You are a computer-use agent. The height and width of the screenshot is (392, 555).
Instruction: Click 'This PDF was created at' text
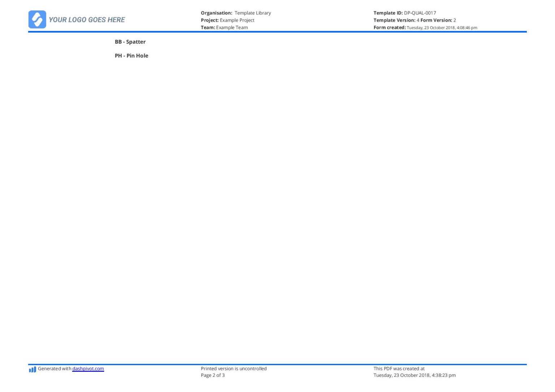click(x=399, y=369)
